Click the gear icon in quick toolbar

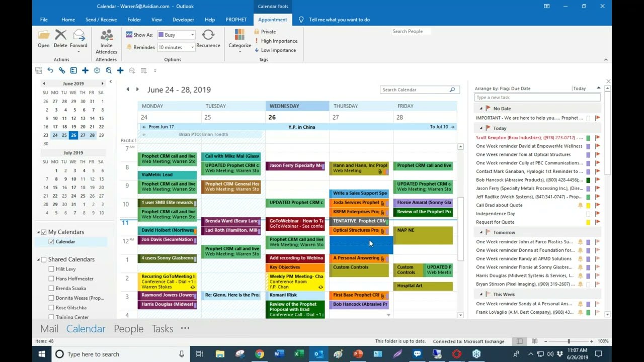coord(97,70)
